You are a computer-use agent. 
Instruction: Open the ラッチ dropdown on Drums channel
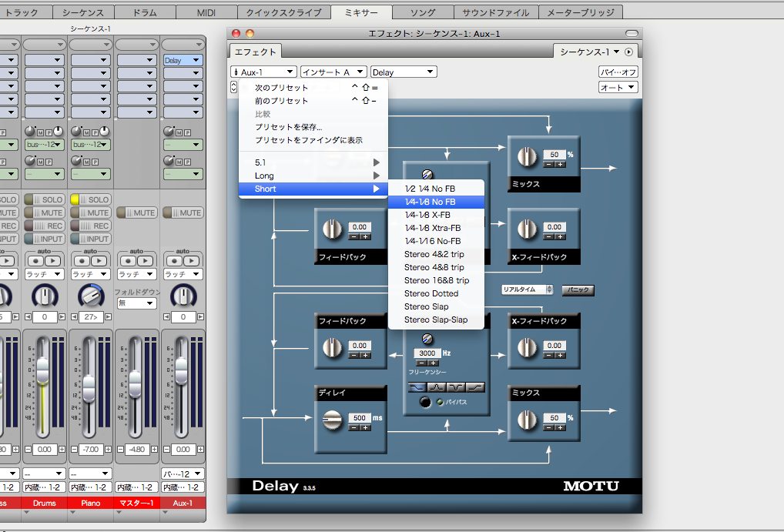[44, 274]
